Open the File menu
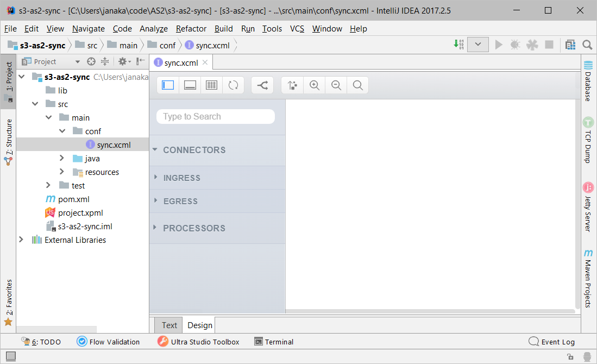The height and width of the screenshot is (364, 597). pos(10,29)
